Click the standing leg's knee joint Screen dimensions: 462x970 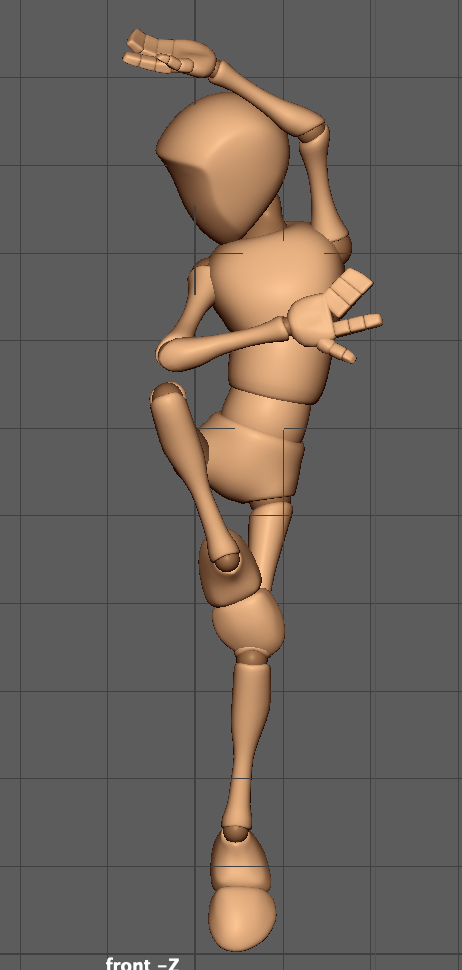pos(252,656)
